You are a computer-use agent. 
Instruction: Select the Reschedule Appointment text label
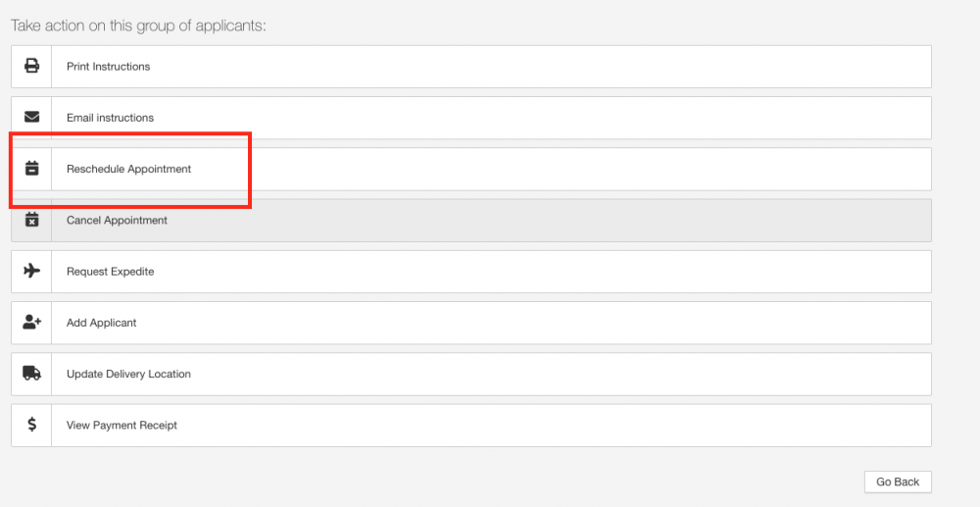pos(128,169)
